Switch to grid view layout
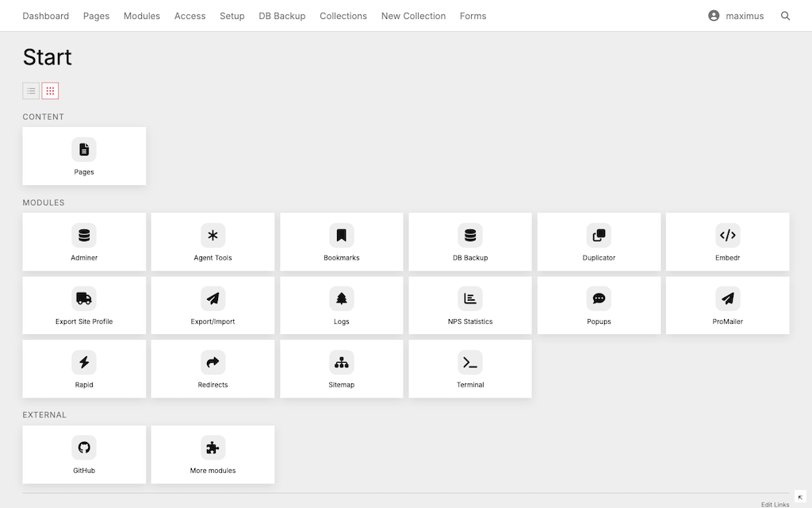Viewport: 812px width, 508px height. point(50,91)
